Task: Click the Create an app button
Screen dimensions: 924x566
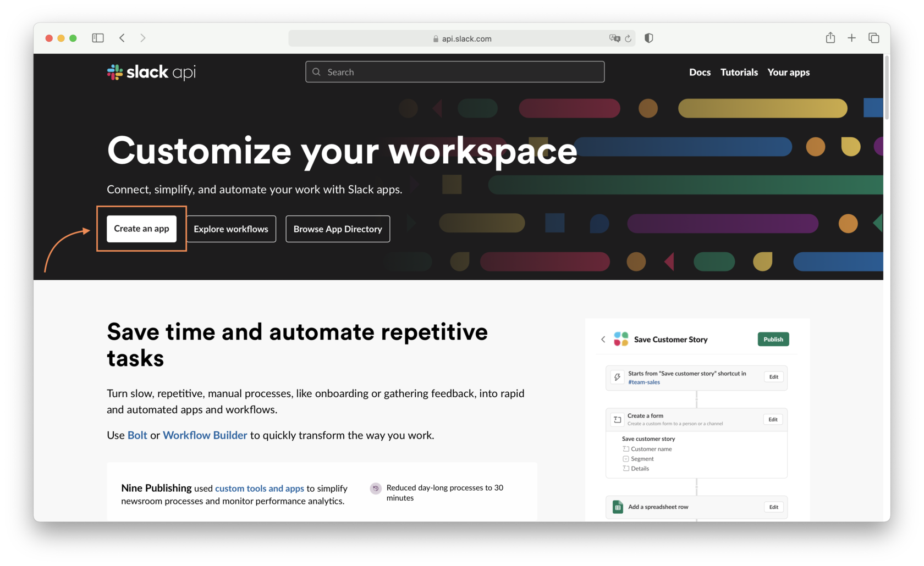Action: coord(141,229)
